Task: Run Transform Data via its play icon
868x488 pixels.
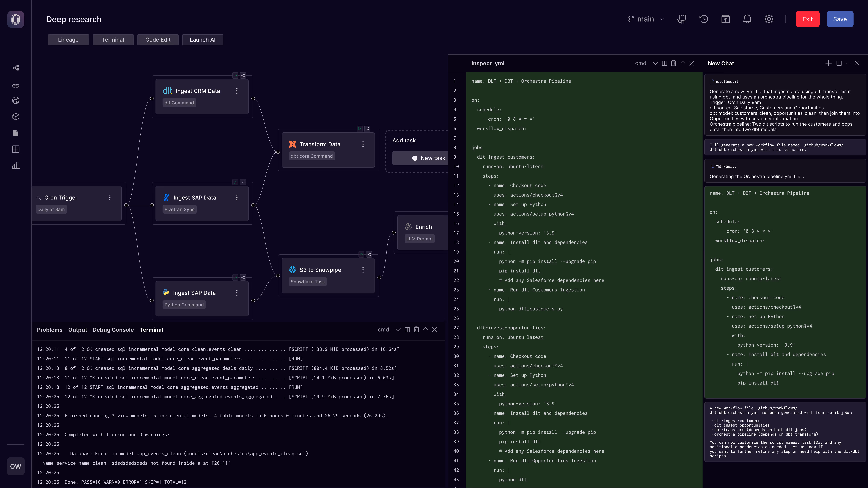Action: 359,129
